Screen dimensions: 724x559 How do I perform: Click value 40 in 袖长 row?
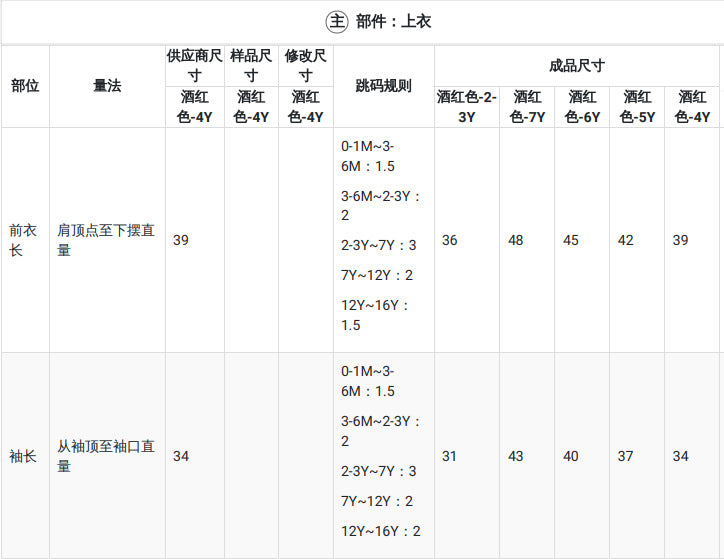tap(571, 456)
